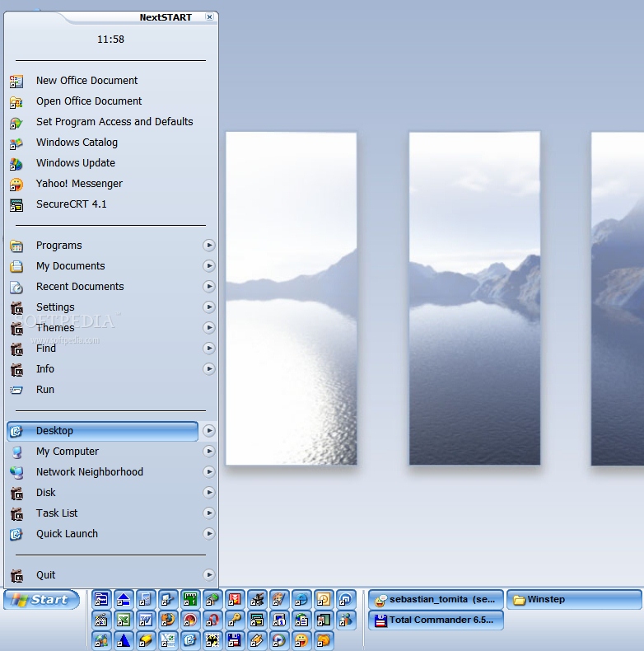Launch the Total Commander floppy disk shortcut

[x=235, y=640]
